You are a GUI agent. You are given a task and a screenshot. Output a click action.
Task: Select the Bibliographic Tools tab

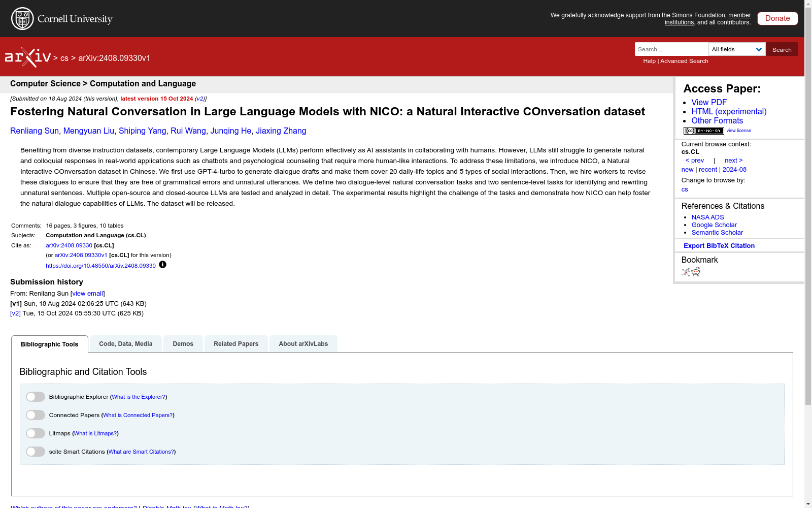[50, 344]
